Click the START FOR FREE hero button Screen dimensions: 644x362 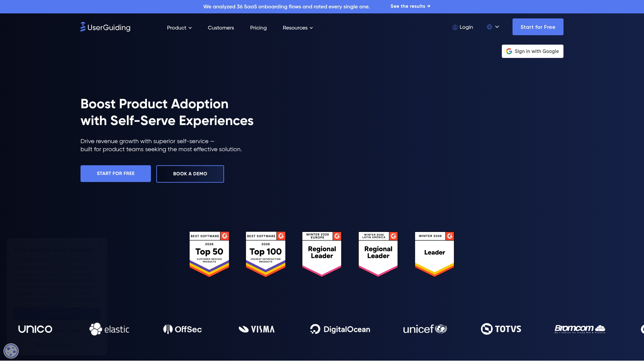pyautogui.click(x=116, y=174)
